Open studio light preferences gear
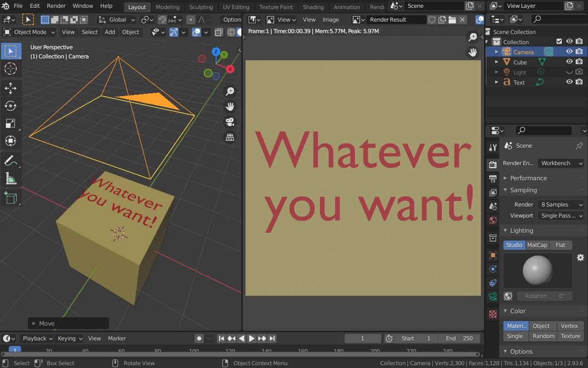588x368 pixels. click(x=580, y=257)
